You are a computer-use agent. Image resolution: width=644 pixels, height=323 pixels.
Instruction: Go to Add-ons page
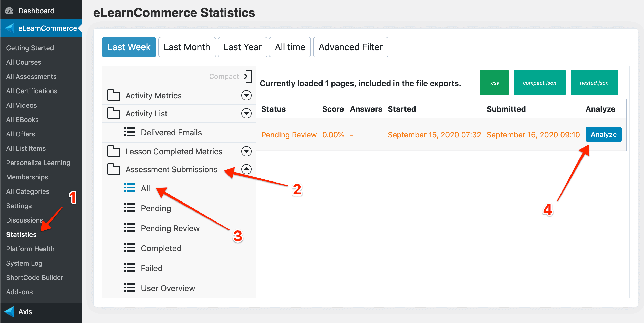(x=19, y=292)
